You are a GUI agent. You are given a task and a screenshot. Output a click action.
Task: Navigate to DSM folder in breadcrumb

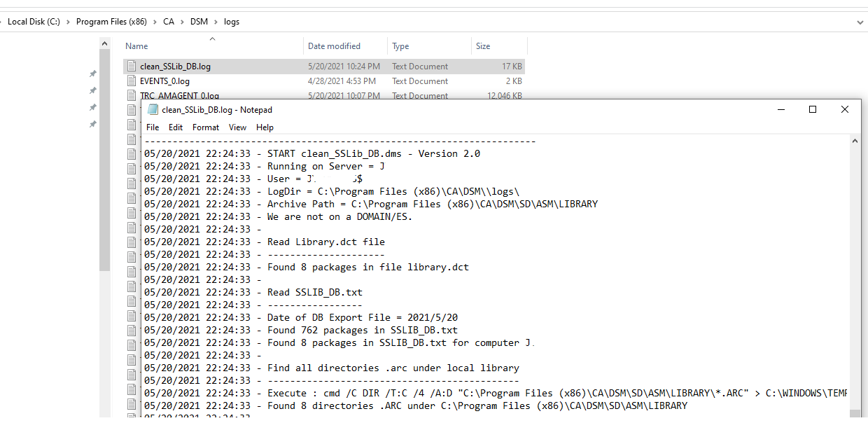199,22
